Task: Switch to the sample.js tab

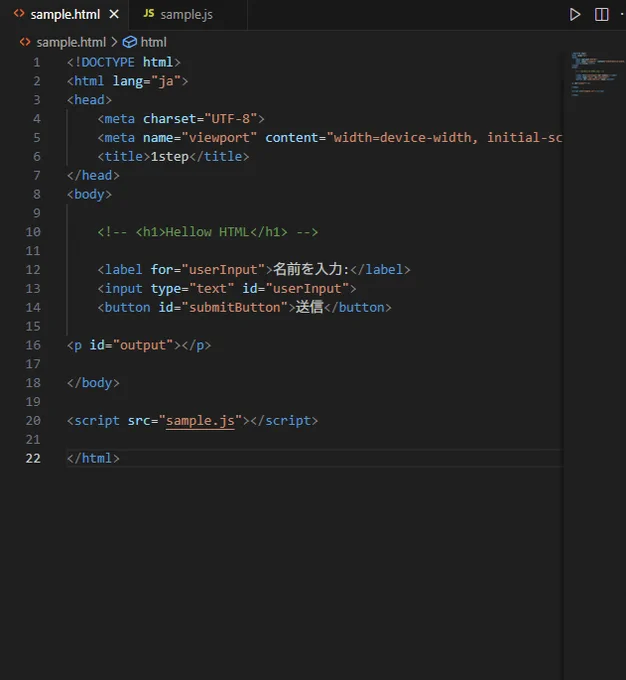Action: 187,15
